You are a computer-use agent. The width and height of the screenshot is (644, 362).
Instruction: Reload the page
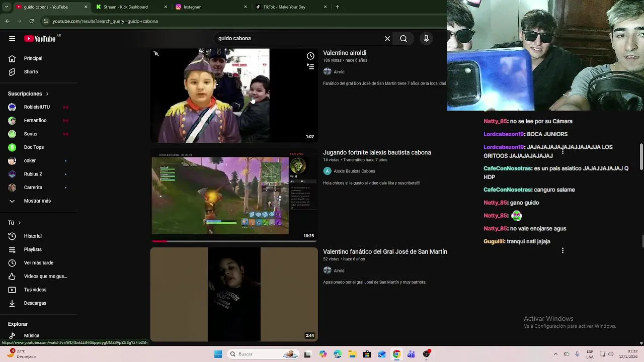point(32,21)
